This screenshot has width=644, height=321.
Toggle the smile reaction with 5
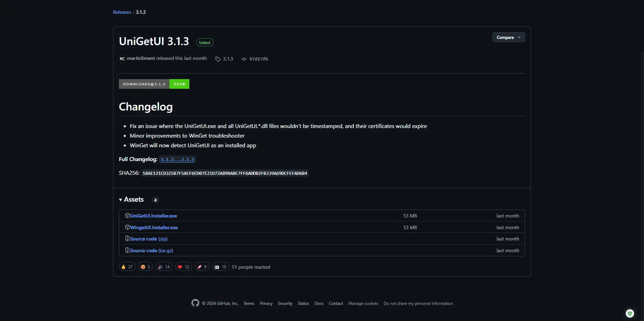point(146,267)
